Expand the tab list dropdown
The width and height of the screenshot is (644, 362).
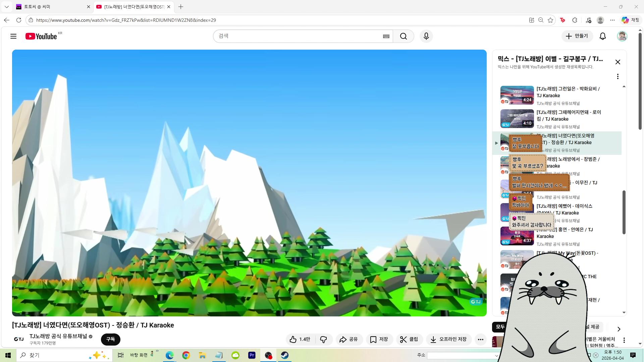point(7,7)
